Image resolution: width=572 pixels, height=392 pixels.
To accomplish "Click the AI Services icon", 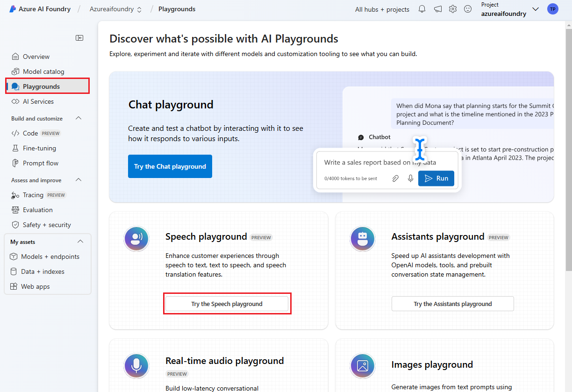I will (x=15, y=101).
